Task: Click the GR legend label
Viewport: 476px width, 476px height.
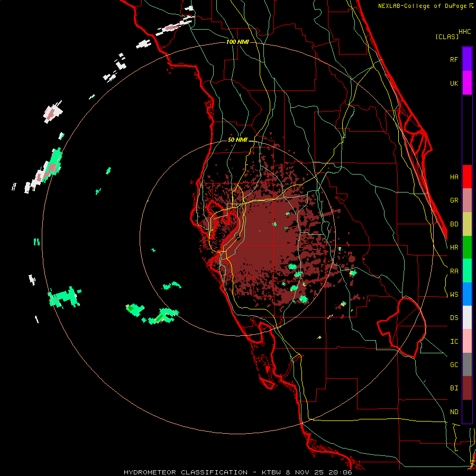Action: (454, 200)
